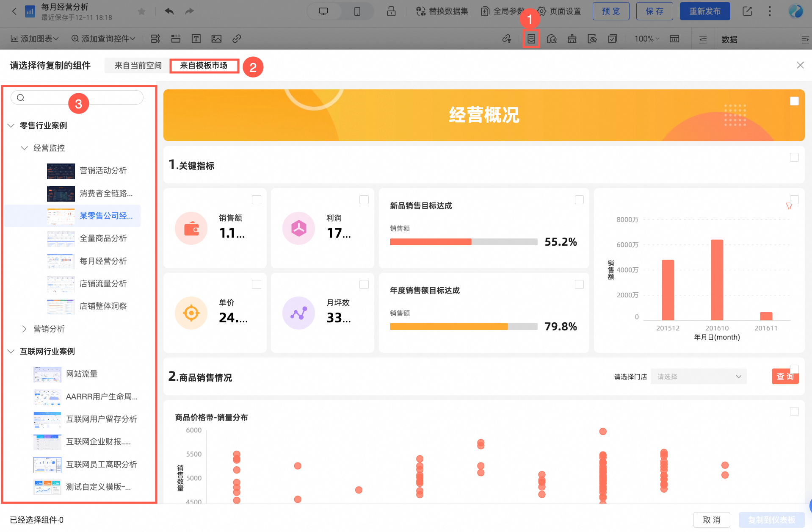Collapse the 互联网行业案例 node
The width and height of the screenshot is (812, 532).
[11, 351]
